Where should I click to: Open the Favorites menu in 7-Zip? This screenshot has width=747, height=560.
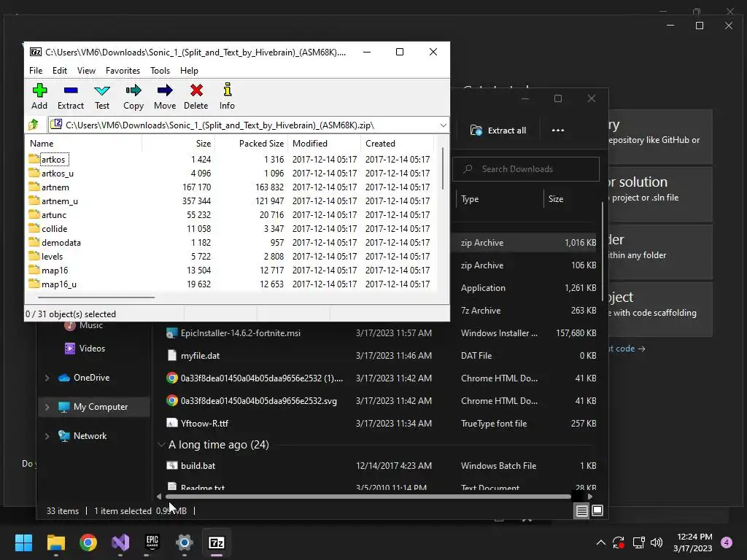pos(123,71)
